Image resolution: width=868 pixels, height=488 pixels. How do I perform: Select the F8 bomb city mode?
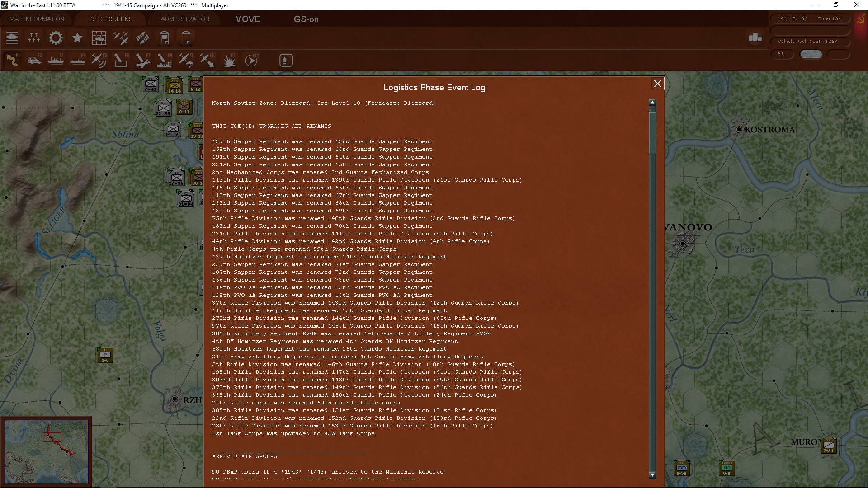[x=164, y=60]
